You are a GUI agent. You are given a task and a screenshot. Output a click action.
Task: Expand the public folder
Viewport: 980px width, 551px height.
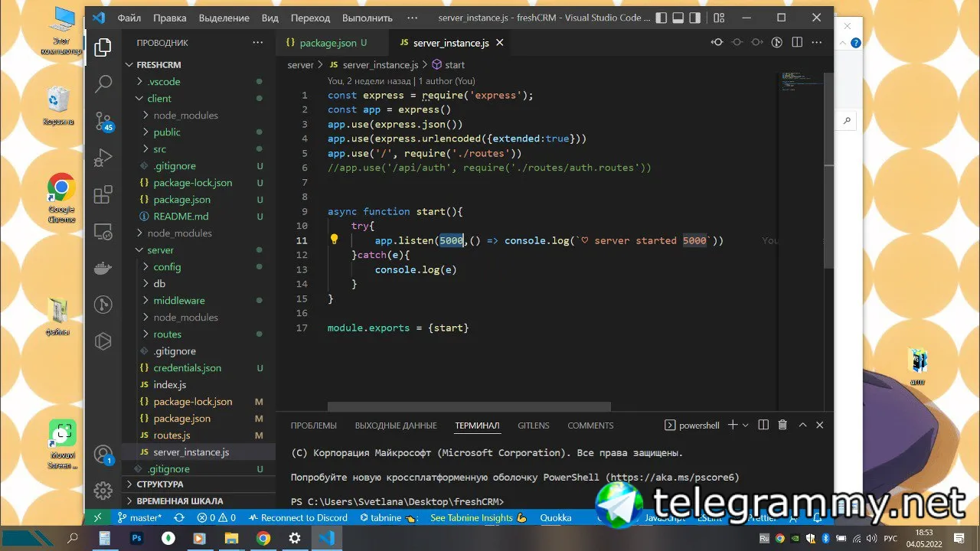coord(198,132)
